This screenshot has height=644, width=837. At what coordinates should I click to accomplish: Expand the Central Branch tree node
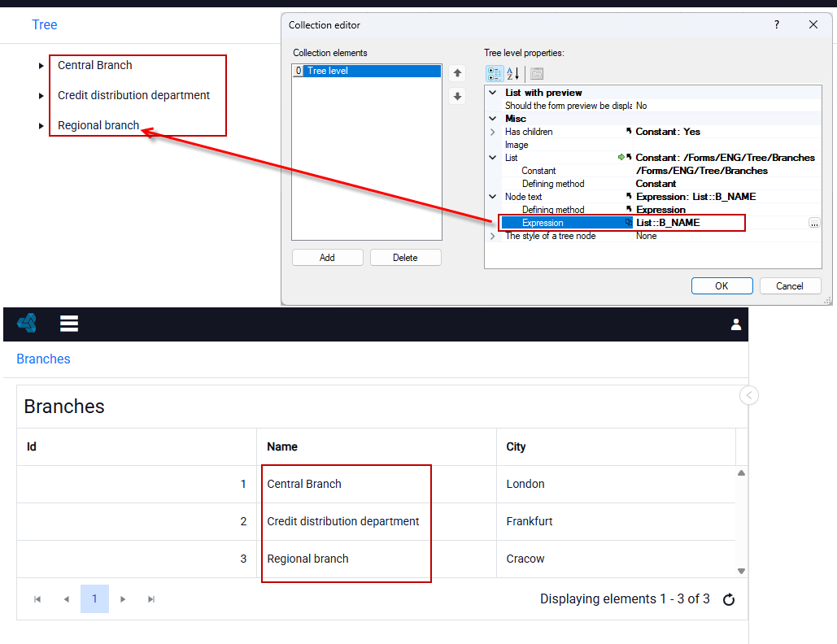(x=41, y=66)
